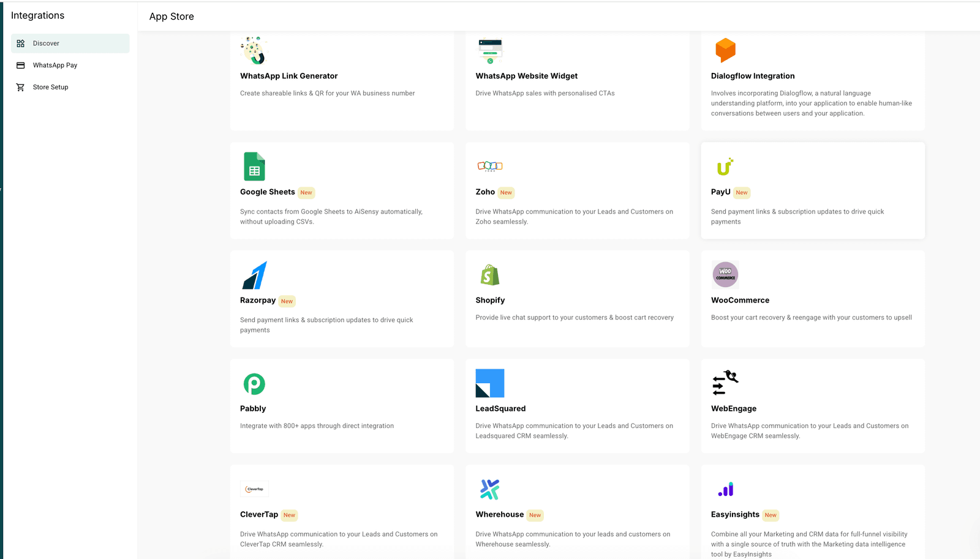Click the WebEngage arrows logo
Viewport: 980px width, 559px height.
coord(725,383)
